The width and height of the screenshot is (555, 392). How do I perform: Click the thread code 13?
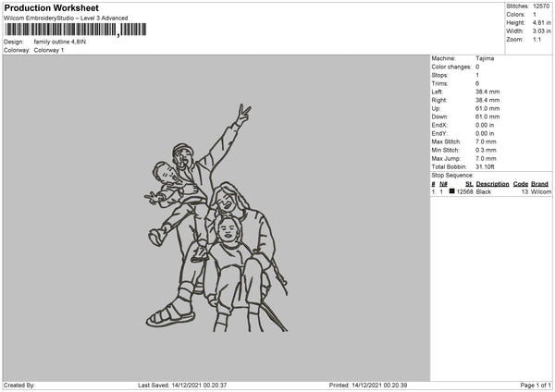coord(524,191)
